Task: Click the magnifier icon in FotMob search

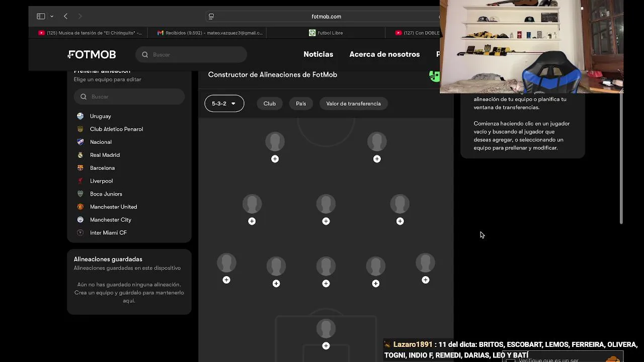Action: [145, 54]
